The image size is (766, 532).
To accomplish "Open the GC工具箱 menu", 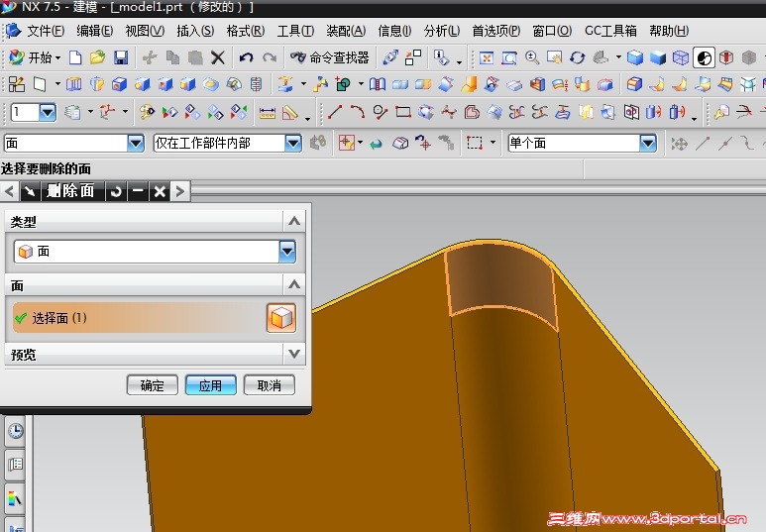I will [610, 31].
